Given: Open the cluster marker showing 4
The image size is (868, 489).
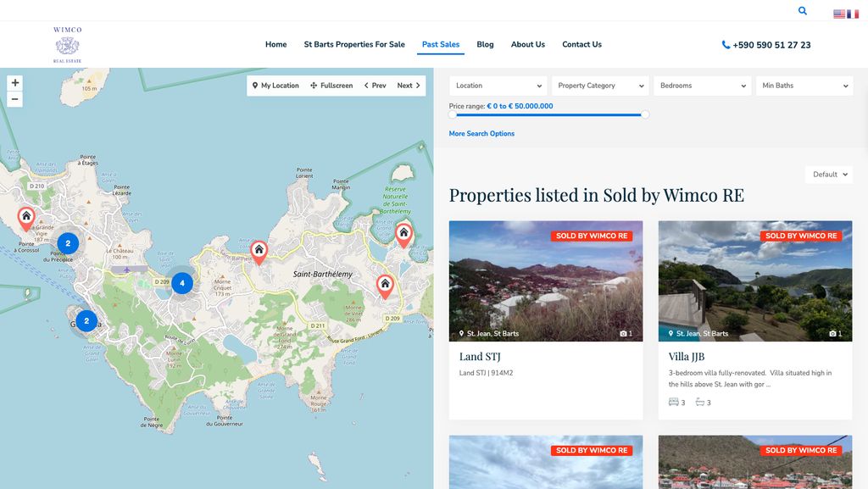Looking at the screenshot, I should (x=182, y=283).
